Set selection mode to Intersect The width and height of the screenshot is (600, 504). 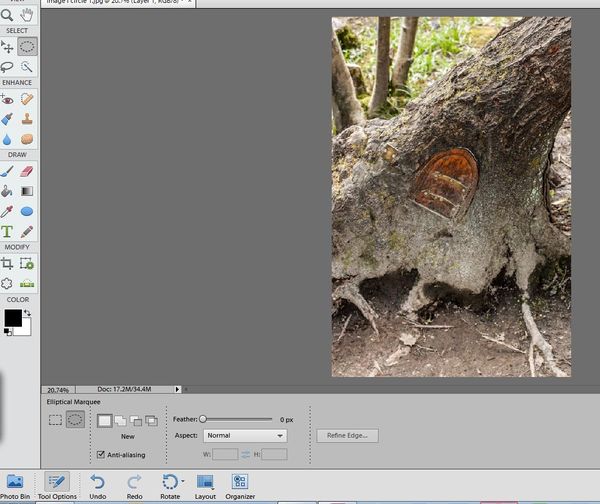coord(151,421)
